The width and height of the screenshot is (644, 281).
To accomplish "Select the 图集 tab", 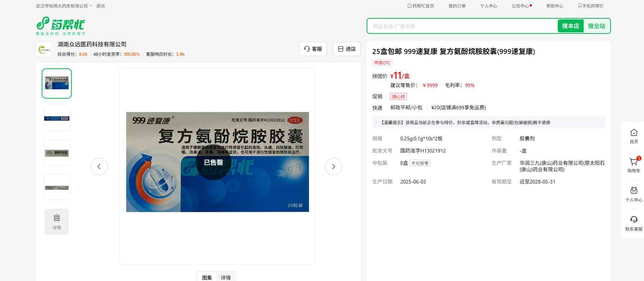I will (x=207, y=277).
